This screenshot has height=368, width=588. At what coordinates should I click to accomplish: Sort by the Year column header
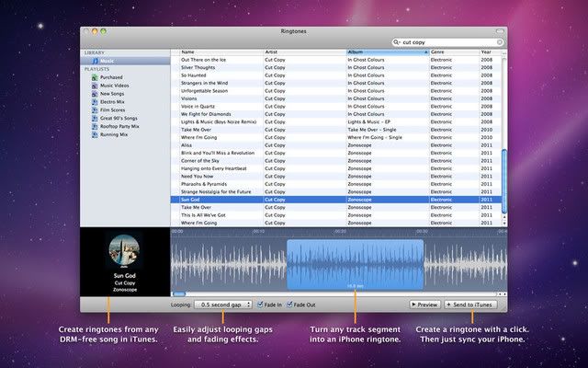[x=490, y=52]
